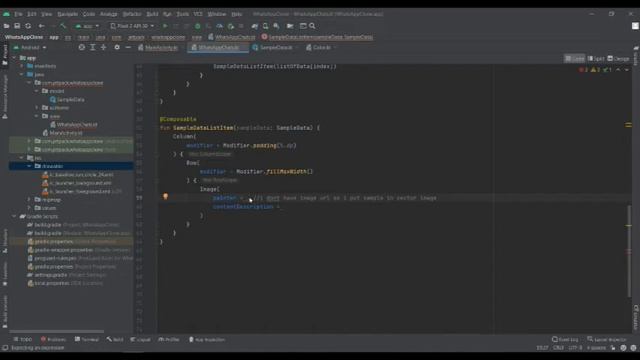
Task: Collapse the app module tree node
Action: coord(14,58)
